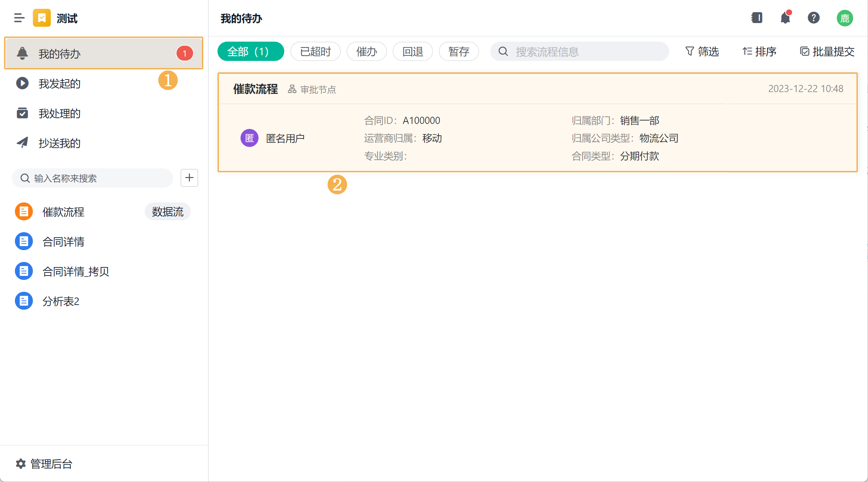
Task: Open the 排序 sort options
Action: coord(759,51)
